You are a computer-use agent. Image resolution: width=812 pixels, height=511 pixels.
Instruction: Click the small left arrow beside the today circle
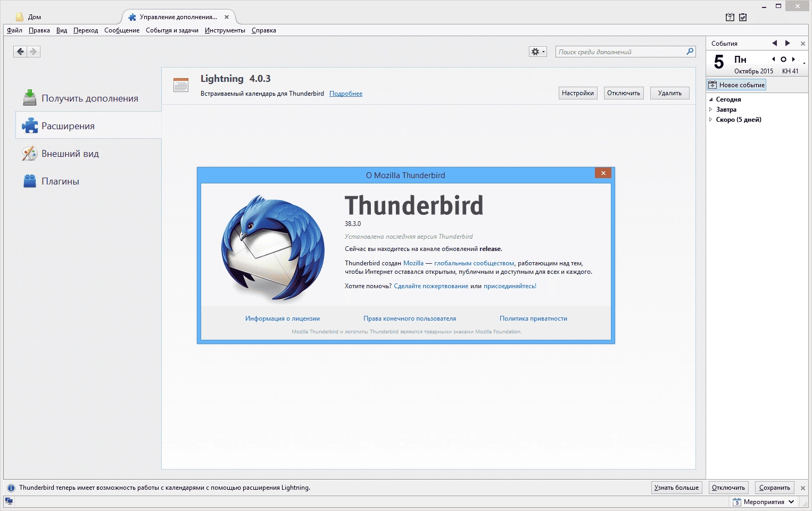pos(774,60)
